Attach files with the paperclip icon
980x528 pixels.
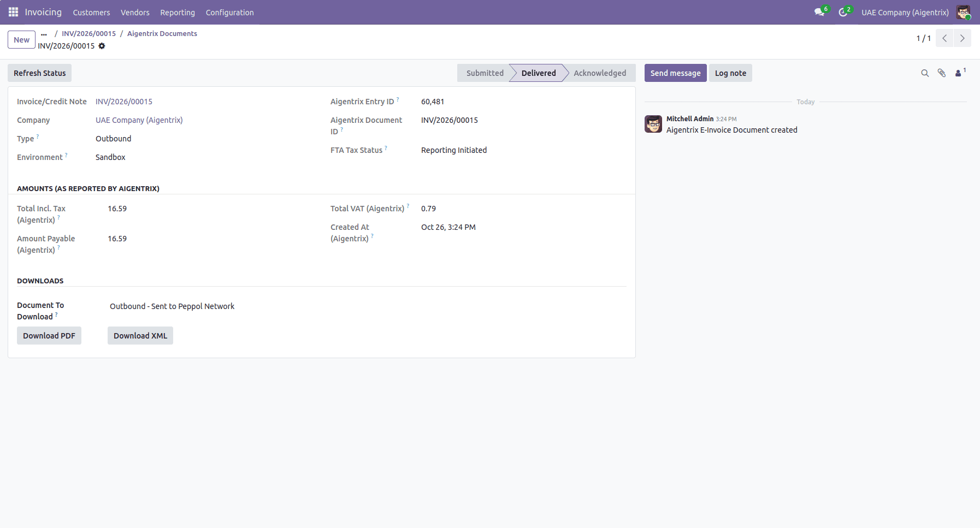pos(942,73)
